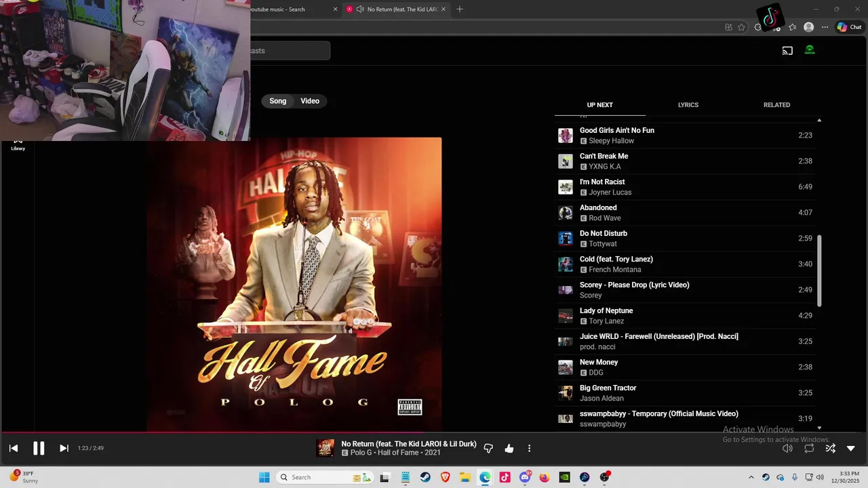
Task: Toggle repeat mode
Action: (809, 448)
